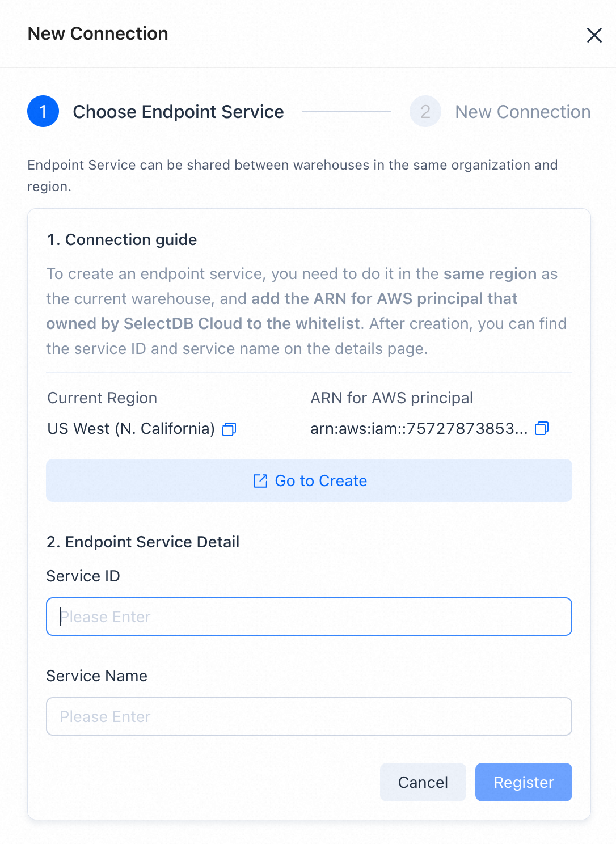Click the Connection guide heading
The height and width of the screenshot is (844, 616).
[122, 240]
